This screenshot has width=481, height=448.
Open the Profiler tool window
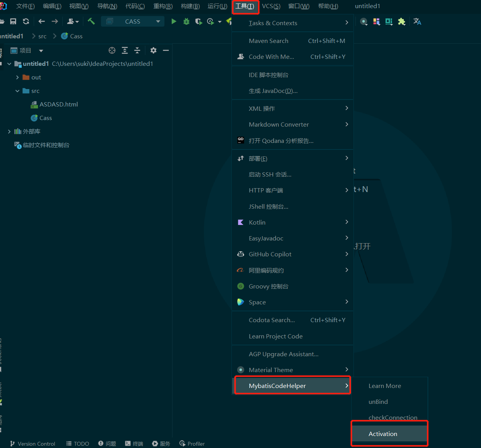pos(192,444)
